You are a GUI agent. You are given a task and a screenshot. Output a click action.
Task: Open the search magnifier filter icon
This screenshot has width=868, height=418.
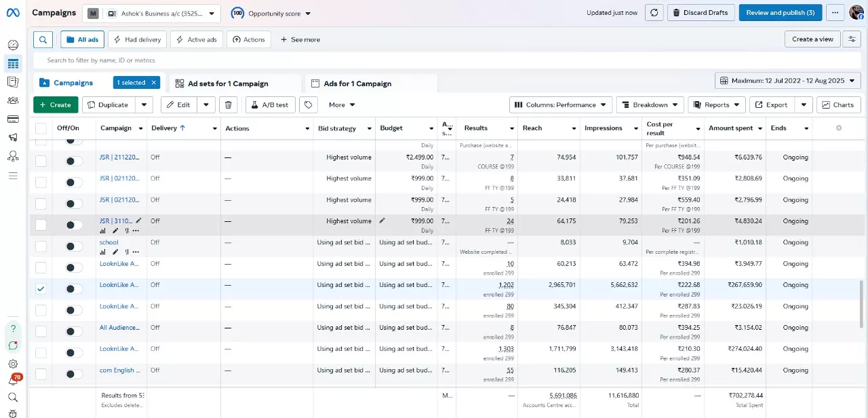tap(43, 39)
